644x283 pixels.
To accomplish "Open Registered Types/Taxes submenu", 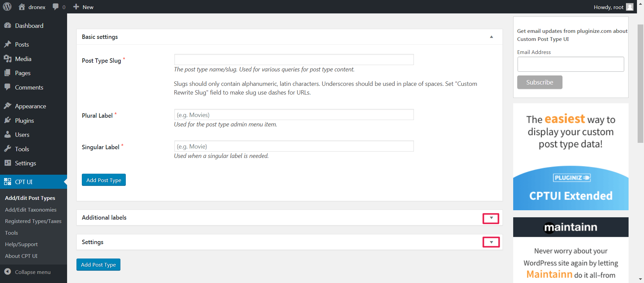I will (33, 221).
